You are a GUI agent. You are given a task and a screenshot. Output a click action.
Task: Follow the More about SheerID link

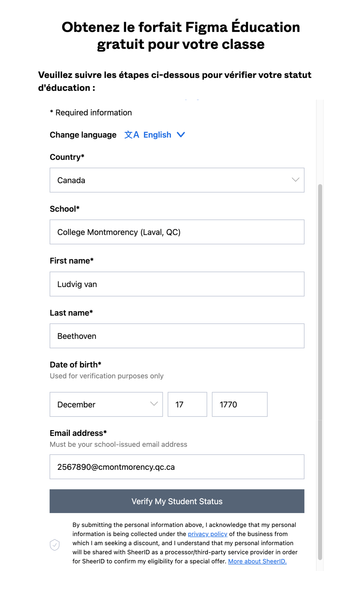(257, 561)
